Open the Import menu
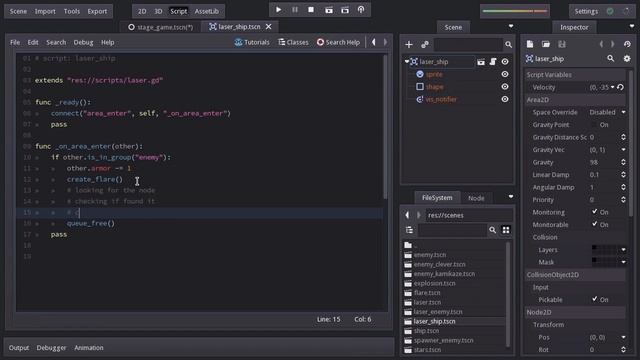Screen dimensions: 640x360 click(45, 11)
